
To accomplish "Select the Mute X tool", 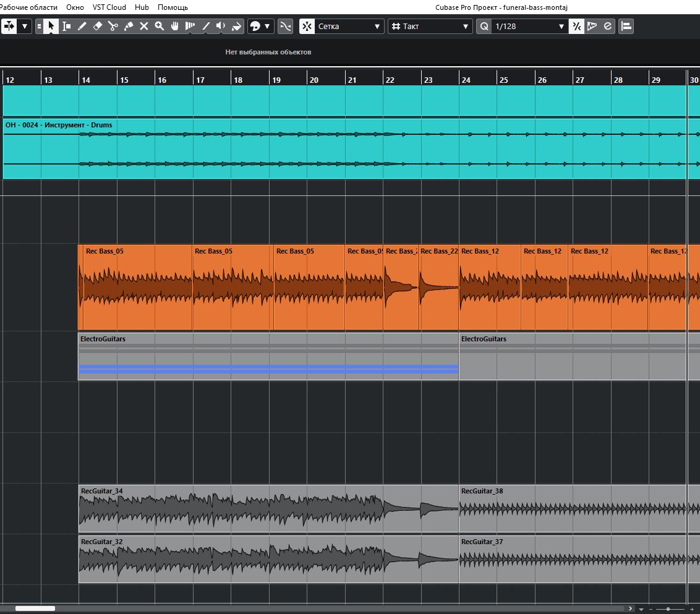I will [x=143, y=27].
